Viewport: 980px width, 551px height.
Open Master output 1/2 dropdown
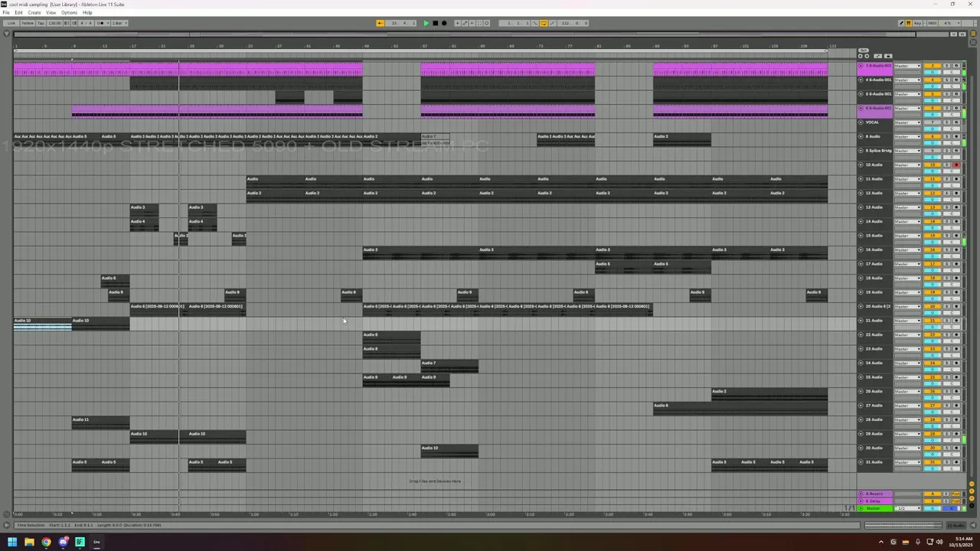coord(907,508)
